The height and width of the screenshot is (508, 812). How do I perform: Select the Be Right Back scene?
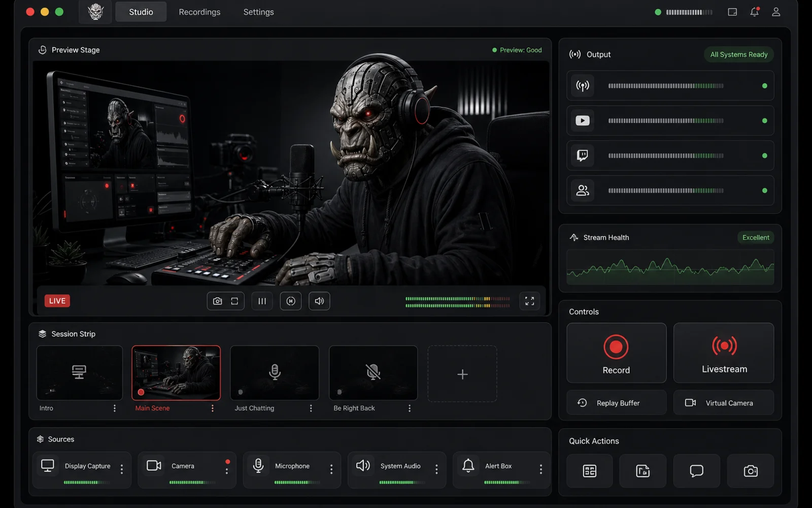[x=374, y=373]
